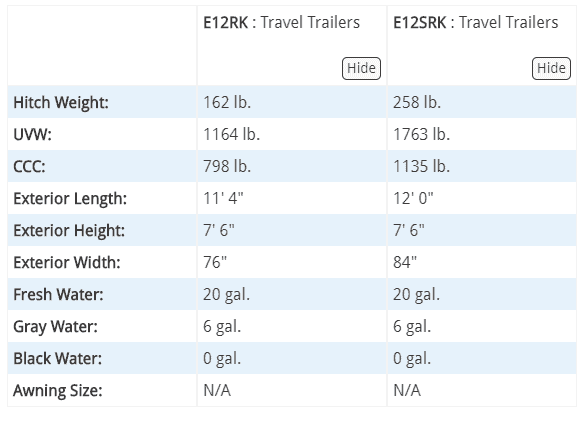Select the Exterior Width row label

(x=67, y=262)
